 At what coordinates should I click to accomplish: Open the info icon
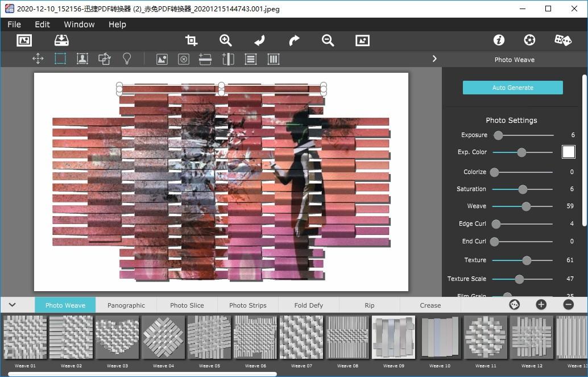coord(499,40)
